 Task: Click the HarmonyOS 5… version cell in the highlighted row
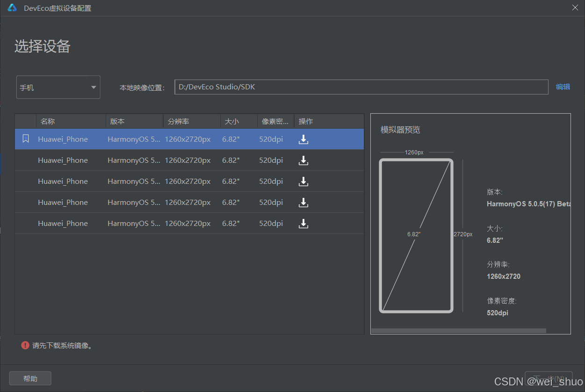click(x=134, y=139)
